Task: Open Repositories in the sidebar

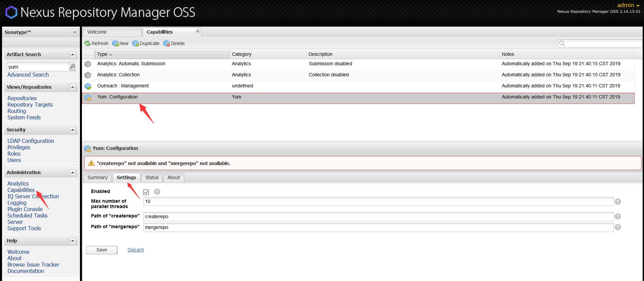Action: tap(22, 98)
